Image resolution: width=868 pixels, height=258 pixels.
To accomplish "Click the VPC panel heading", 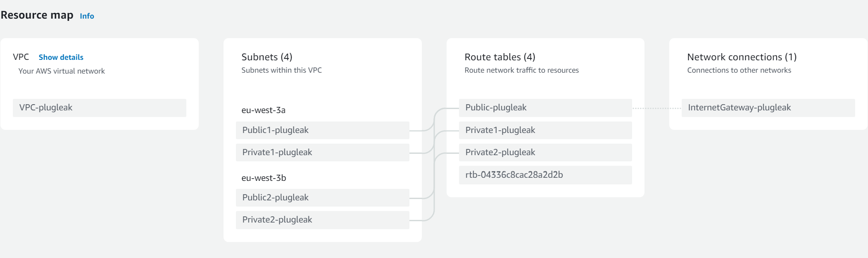I will [21, 57].
